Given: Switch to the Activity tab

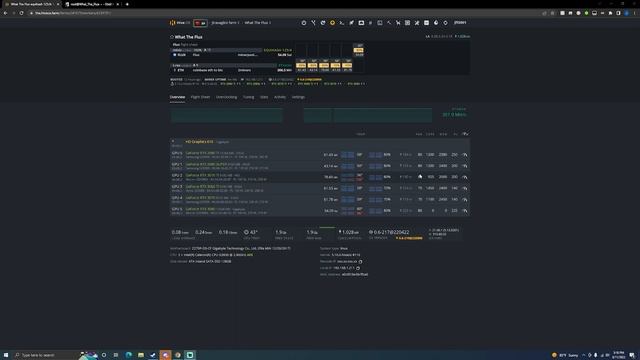Looking at the screenshot, I should 280,97.
